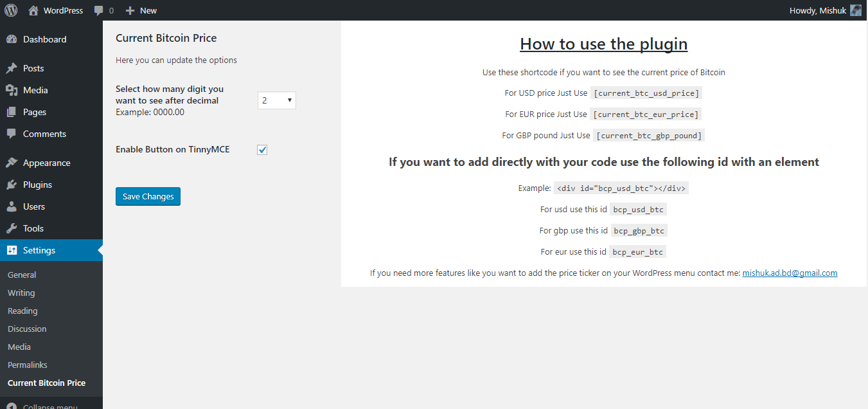Click the Settings sliders icon
The height and width of the screenshot is (409, 868).
12,250
